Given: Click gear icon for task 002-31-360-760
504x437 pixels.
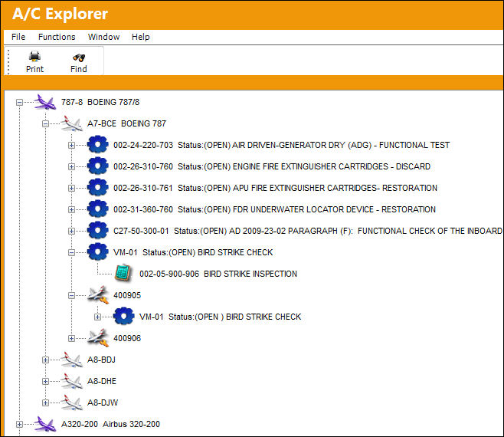Looking at the screenshot, I should tap(98, 209).
